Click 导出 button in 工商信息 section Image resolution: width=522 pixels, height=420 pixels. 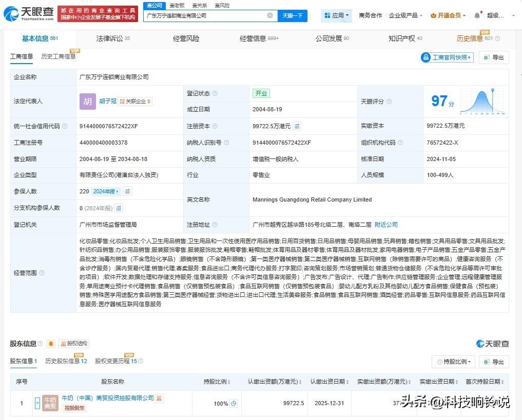click(x=494, y=57)
